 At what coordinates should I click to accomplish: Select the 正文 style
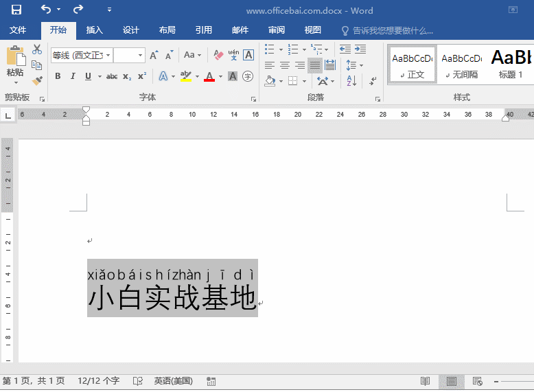pyautogui.click(x=412, y=65)
